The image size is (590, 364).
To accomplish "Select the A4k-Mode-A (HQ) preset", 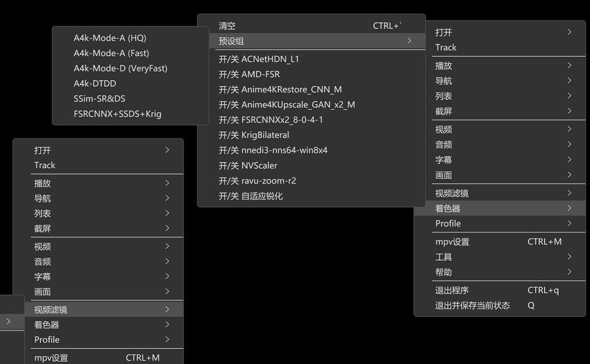I will point(110,38).
